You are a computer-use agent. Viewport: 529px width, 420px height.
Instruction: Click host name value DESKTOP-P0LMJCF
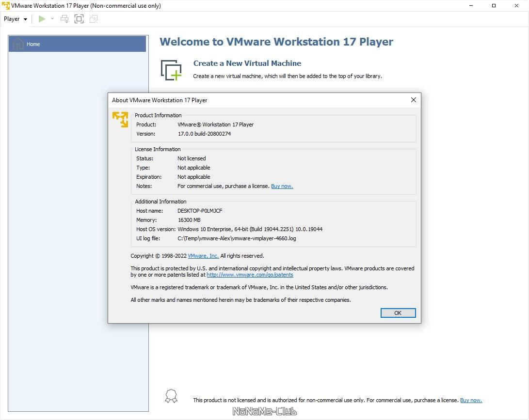[x=200, y=211]
